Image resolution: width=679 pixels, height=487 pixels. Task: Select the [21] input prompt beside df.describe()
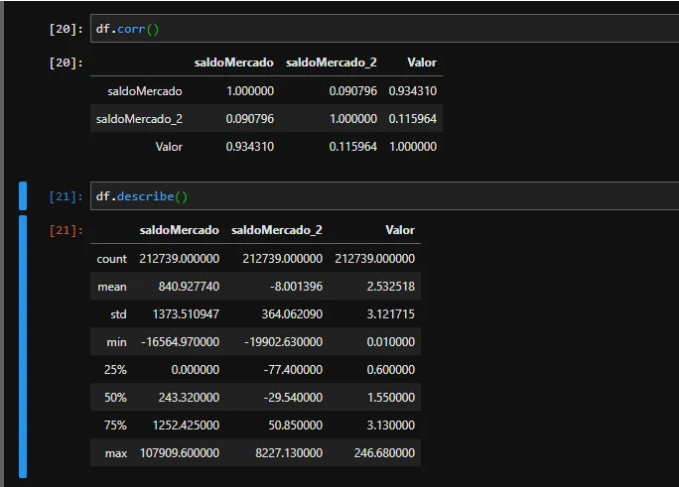[x=66, y=197]
